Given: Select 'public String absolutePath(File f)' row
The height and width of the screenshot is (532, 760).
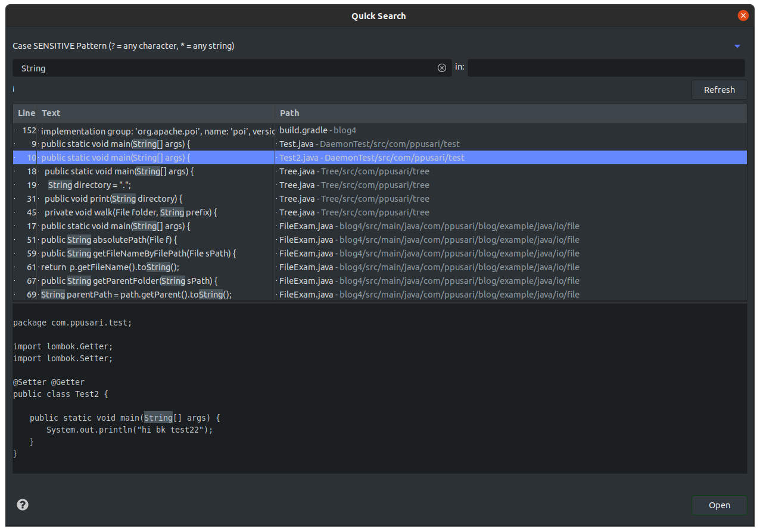Looking at the screenshot, I should [x=380, y=240].
